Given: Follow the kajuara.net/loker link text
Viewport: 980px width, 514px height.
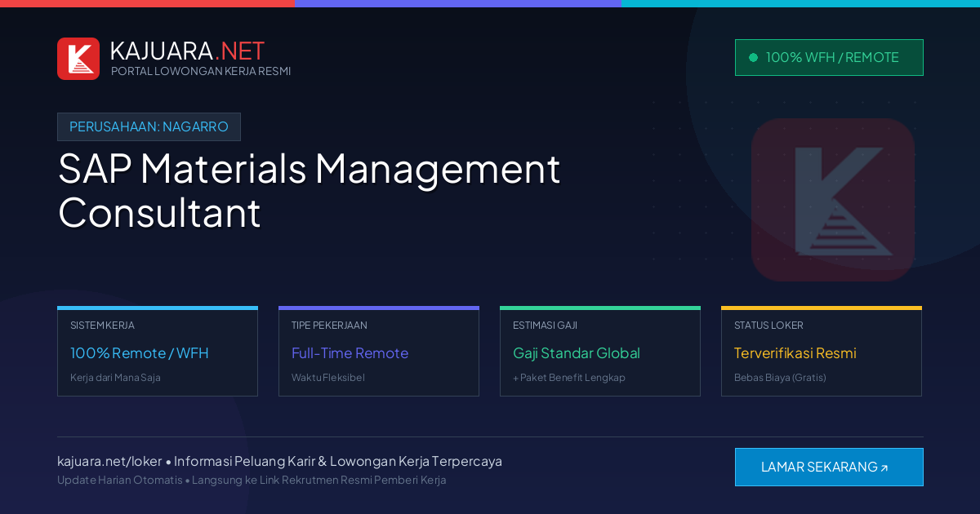Looking at the screenshot, I should click(x=109, y=461).
